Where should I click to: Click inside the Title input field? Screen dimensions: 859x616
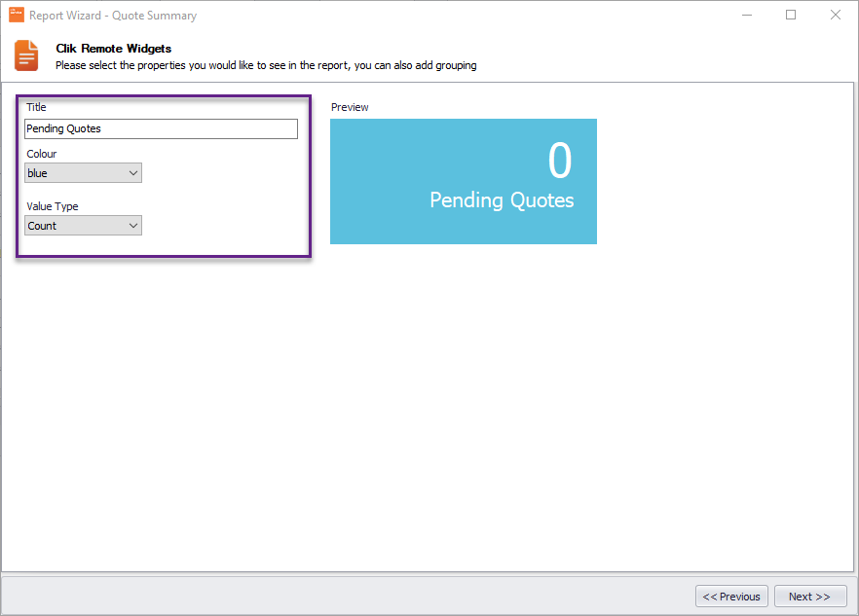point(161,128)
